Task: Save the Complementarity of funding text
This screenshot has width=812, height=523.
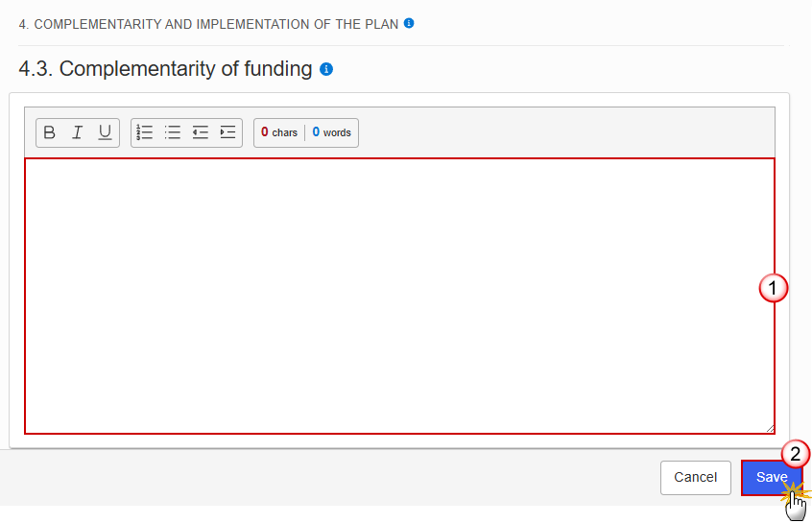Action: click(x=772, y=478)
